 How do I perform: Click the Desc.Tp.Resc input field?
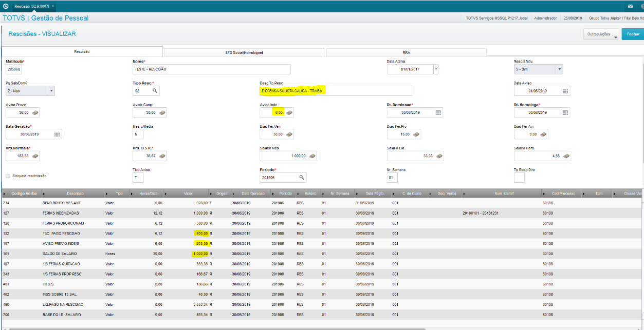(336, 91)
